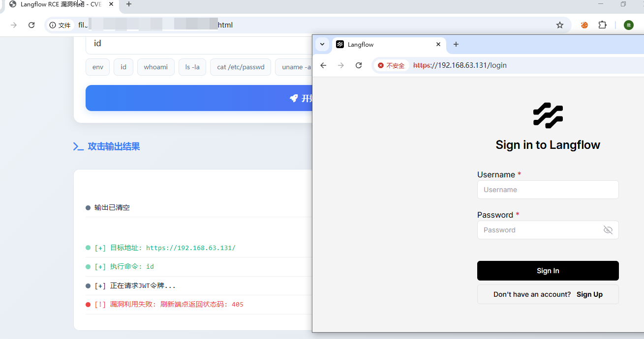The image size is (644, 339).
Task: Click the 攻击输出结果 heading
Action: [x=114, y=146]
